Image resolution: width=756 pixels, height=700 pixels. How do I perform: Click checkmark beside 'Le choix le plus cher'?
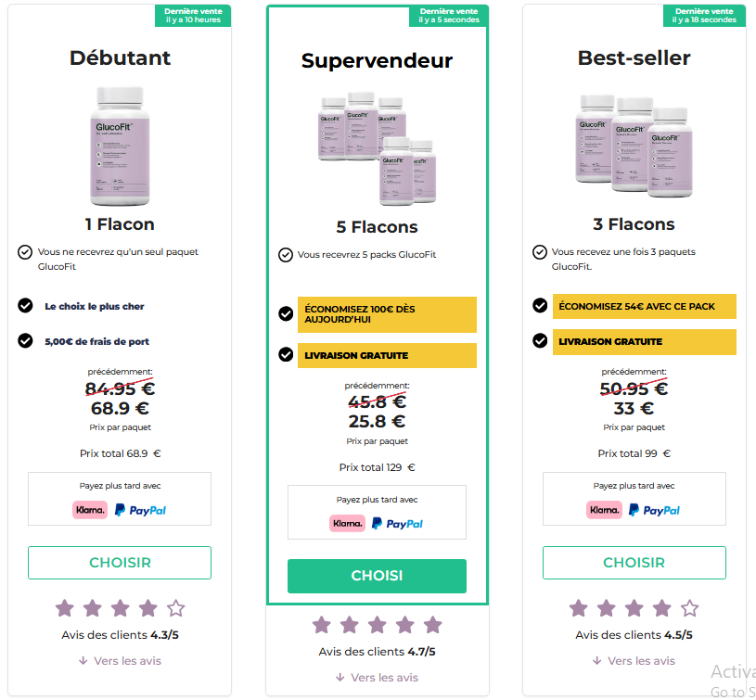click(25, 305)
